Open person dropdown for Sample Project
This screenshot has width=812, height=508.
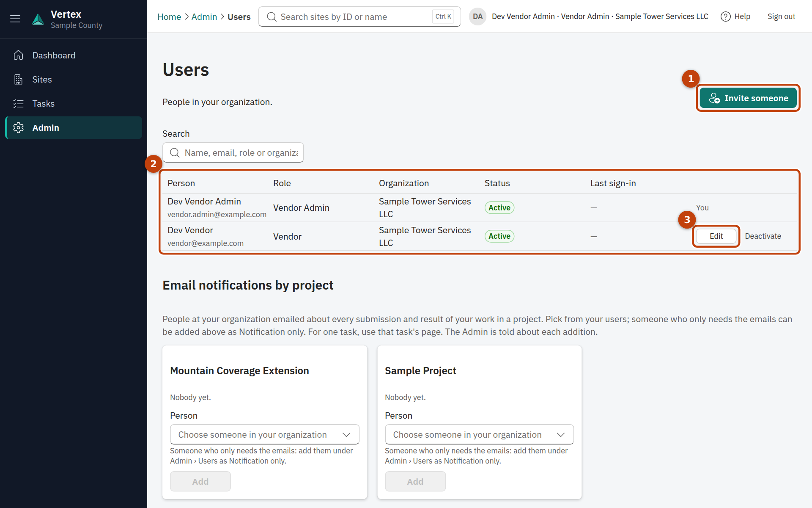(480, 435)
